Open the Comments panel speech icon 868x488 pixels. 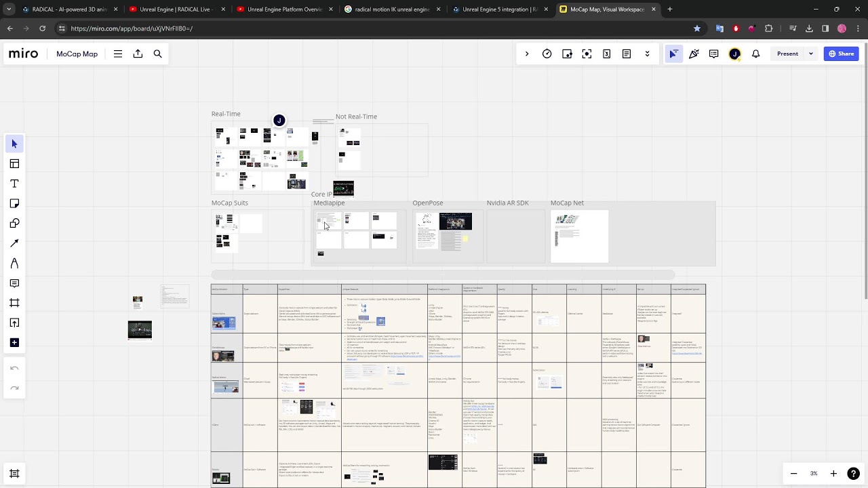point(713,54)
